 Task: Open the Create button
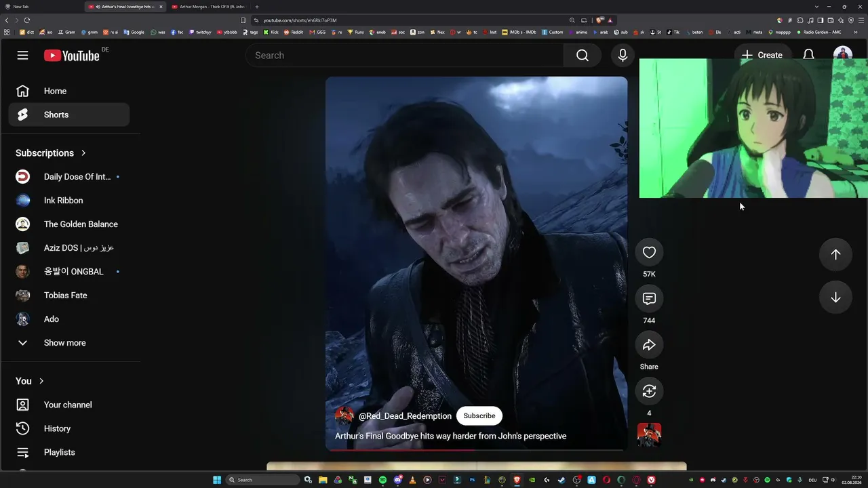(x=762, y=54)
